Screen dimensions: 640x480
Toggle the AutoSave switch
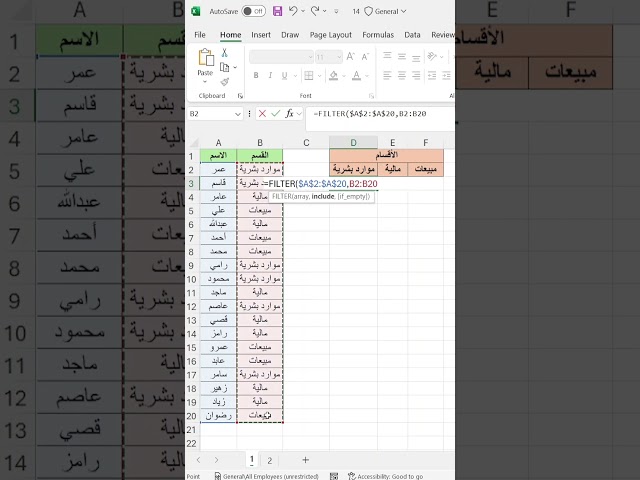click(x=253, y=11)
